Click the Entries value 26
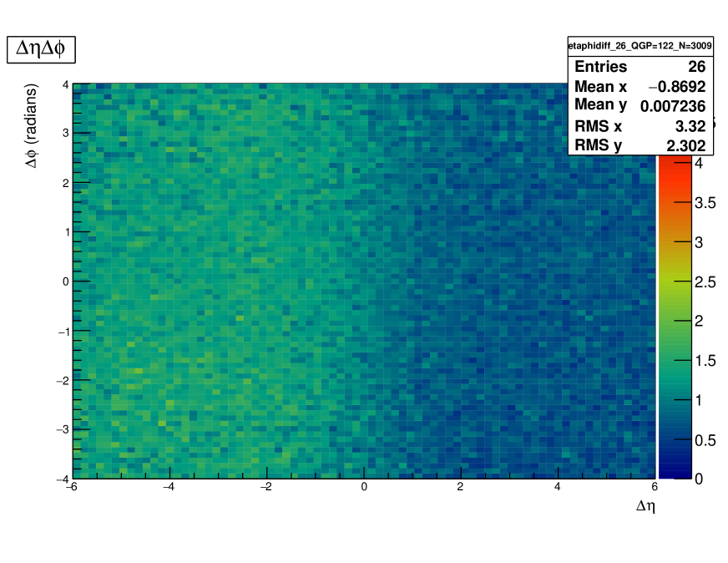Image resolution: width=728 pixels, height=563 pixels. [696, 67]
